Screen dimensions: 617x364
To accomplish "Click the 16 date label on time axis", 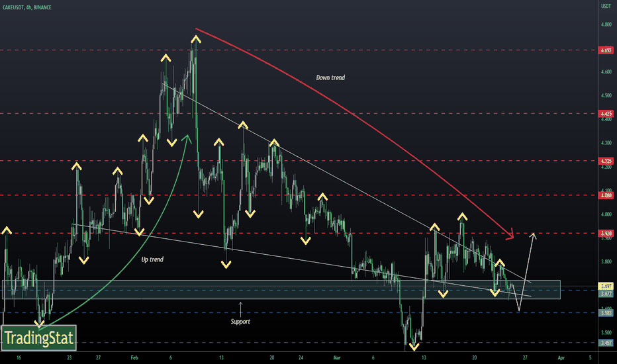I will pos(19,357).
